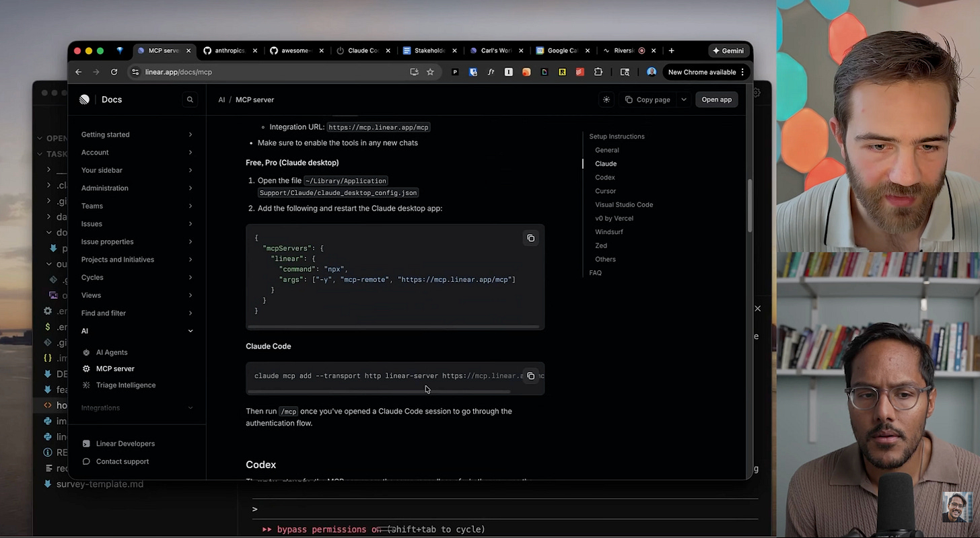Collapse the AI sidebar section

[x=137, y=331]
